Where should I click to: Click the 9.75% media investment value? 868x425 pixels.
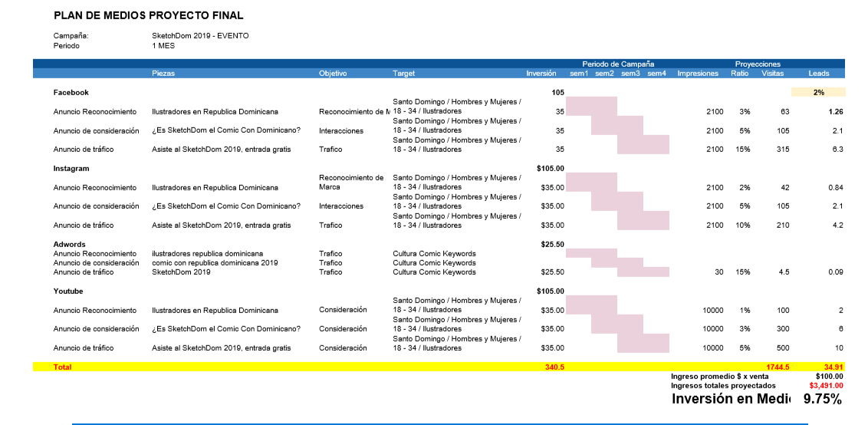823,399
